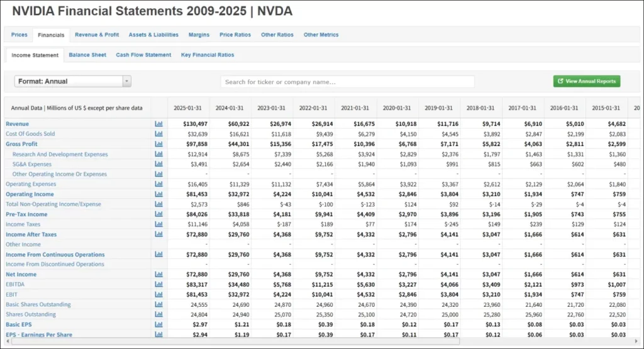Viewport: 644px width, 349px height.
Task: Open the chart icon for EBITDA
Action: [x=158, y=284]
